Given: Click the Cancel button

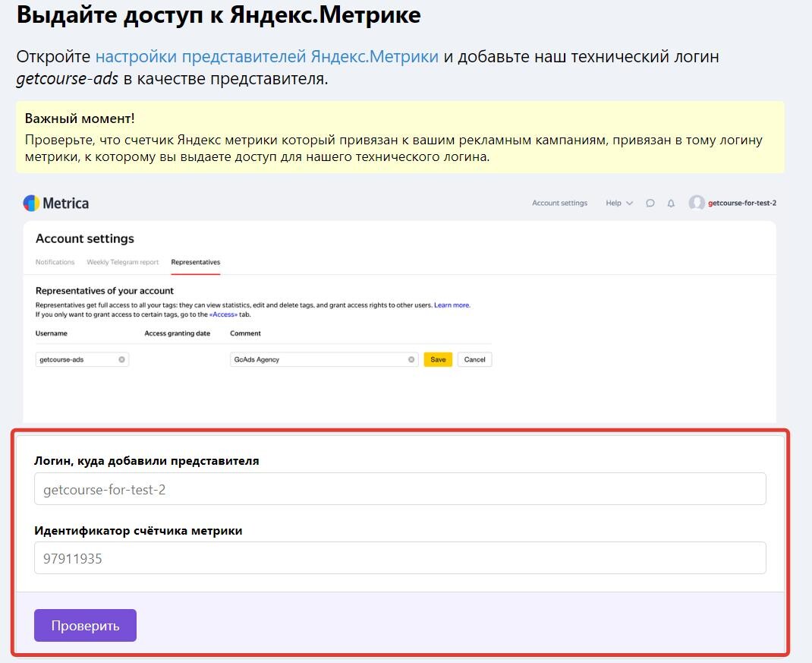Looking at the screenshot, I should 475,359.
